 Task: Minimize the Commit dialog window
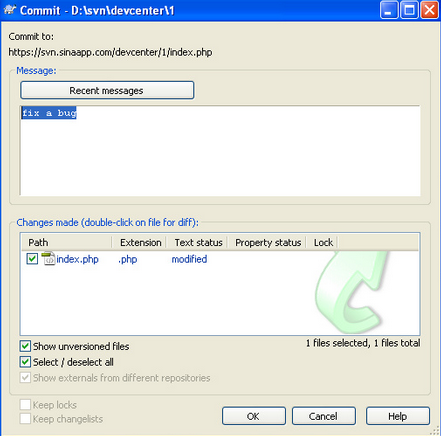(389, 10)
